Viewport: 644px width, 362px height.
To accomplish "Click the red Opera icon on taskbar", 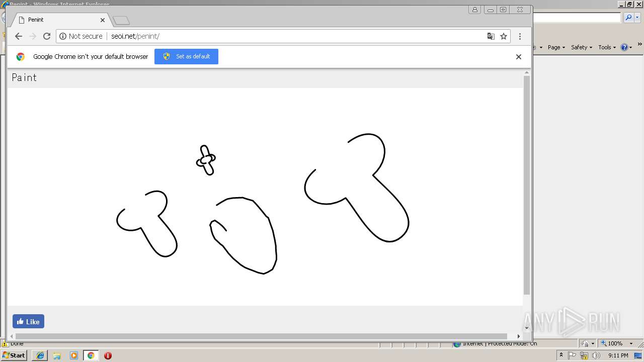I will (x=108, y=355).
